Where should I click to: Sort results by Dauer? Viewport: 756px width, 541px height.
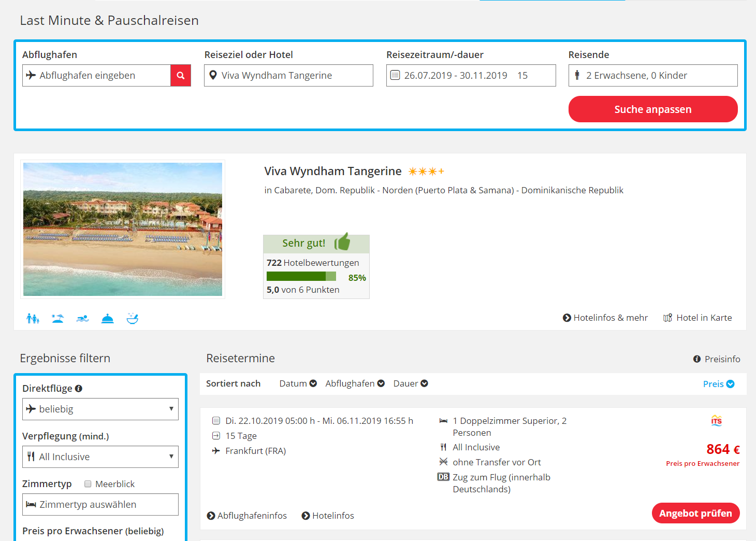411,383
